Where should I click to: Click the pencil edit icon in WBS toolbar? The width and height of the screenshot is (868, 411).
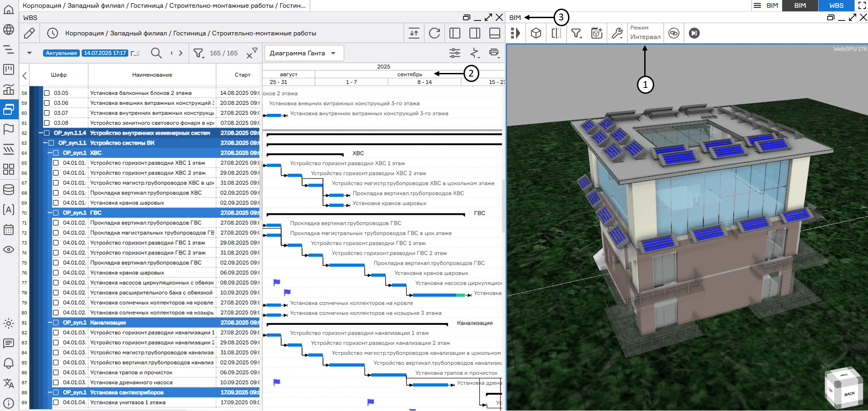point(29,33)
